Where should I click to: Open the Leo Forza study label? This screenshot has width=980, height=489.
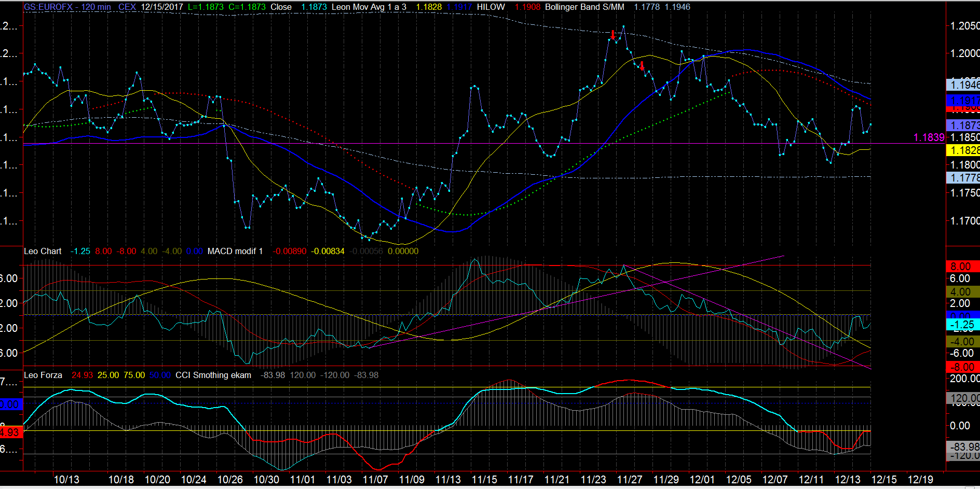[43, 375]
